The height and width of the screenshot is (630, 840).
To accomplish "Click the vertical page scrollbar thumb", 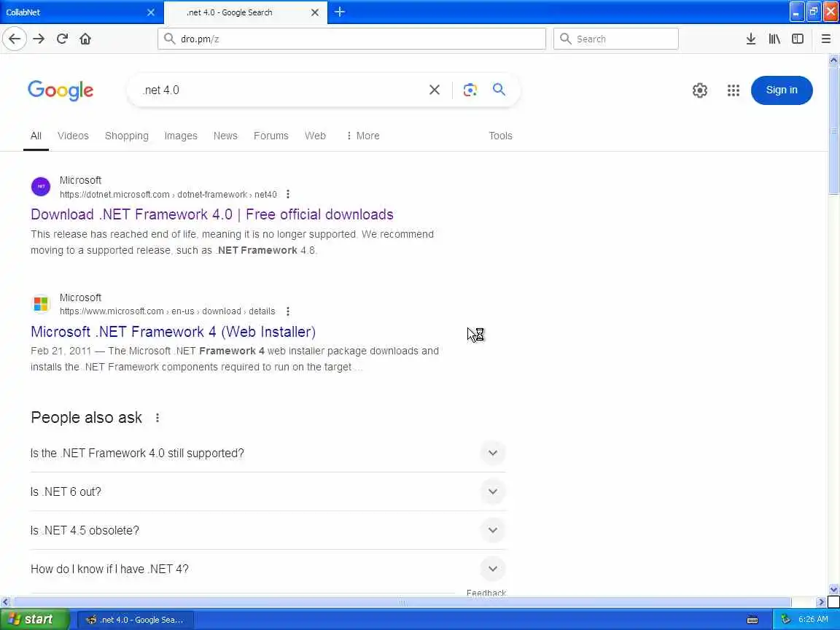I will click(x=833, y=131).
